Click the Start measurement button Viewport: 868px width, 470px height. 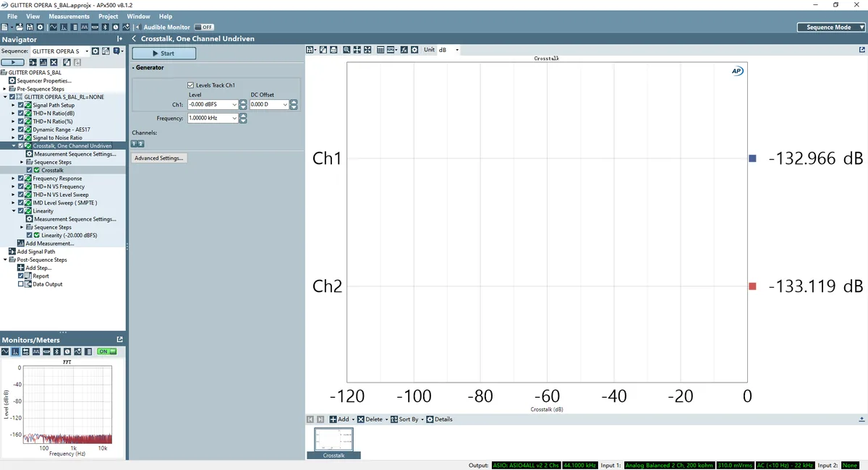[163, 54]
